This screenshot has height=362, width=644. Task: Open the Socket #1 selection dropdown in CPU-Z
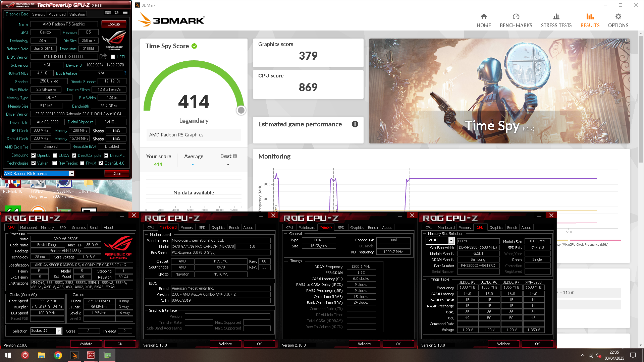(59, 331)
